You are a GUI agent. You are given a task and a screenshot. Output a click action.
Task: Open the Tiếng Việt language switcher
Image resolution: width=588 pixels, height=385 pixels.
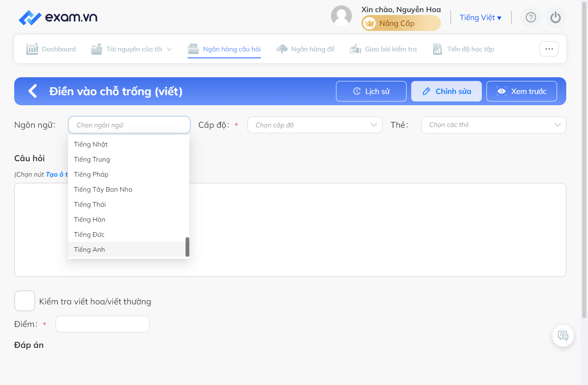(x=480, y=18)
